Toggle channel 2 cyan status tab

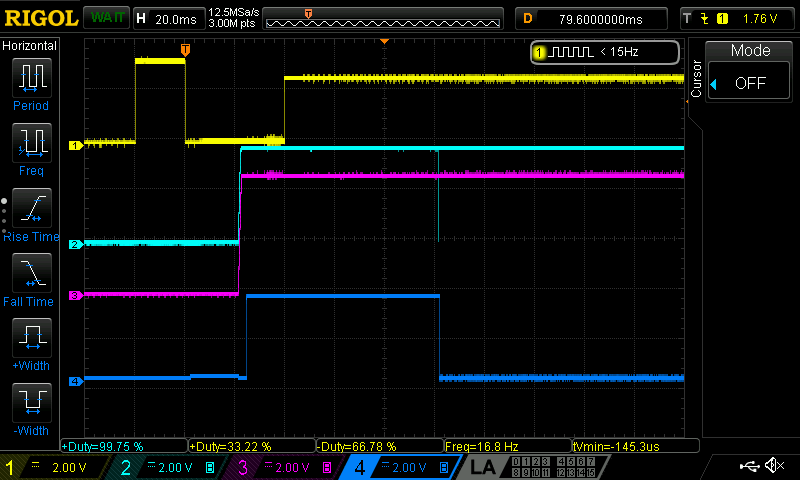168,467
